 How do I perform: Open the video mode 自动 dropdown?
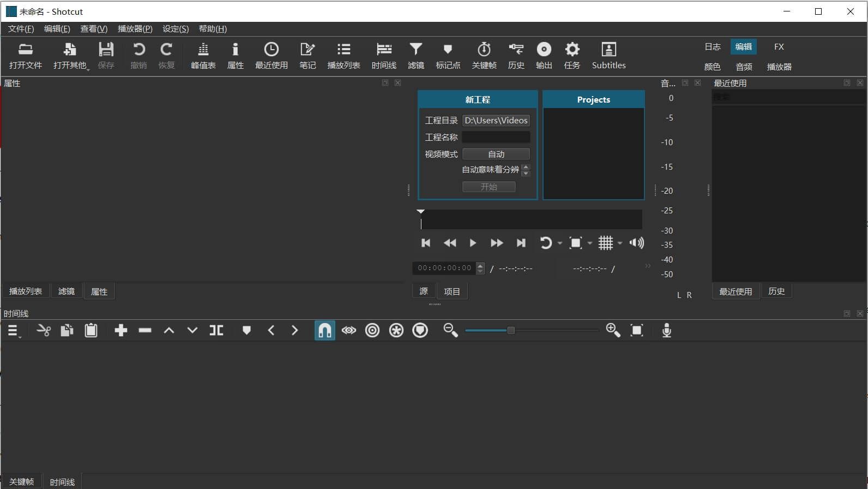tap(496, 154)
